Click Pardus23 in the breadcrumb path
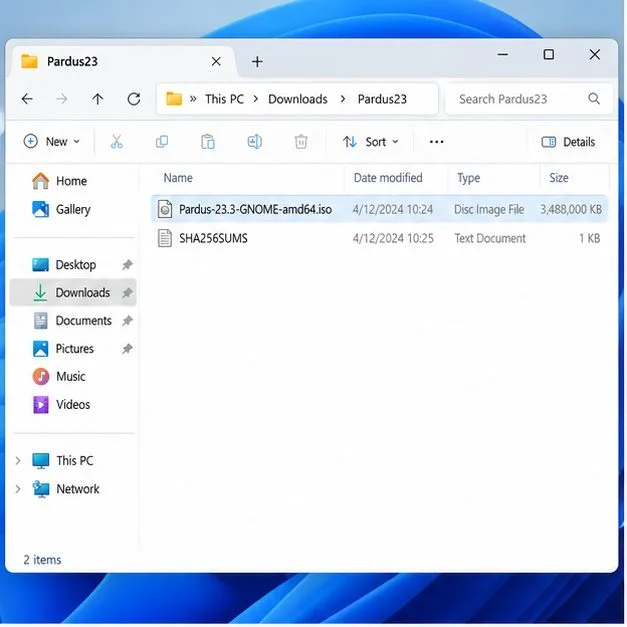This screenshot has height=627, width=627. pos(382,99)
